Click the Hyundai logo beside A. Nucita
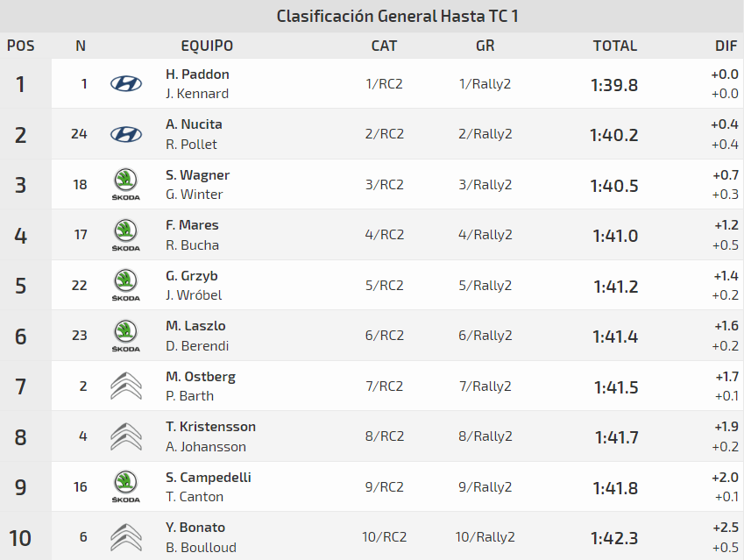Image resolution: width=744 pixels, height=560 pixels. (125, 134)
